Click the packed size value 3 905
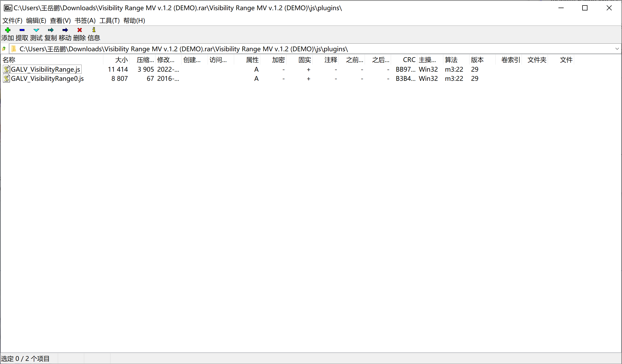Viewport: 622px width, 364px height. tap(146, 69)
